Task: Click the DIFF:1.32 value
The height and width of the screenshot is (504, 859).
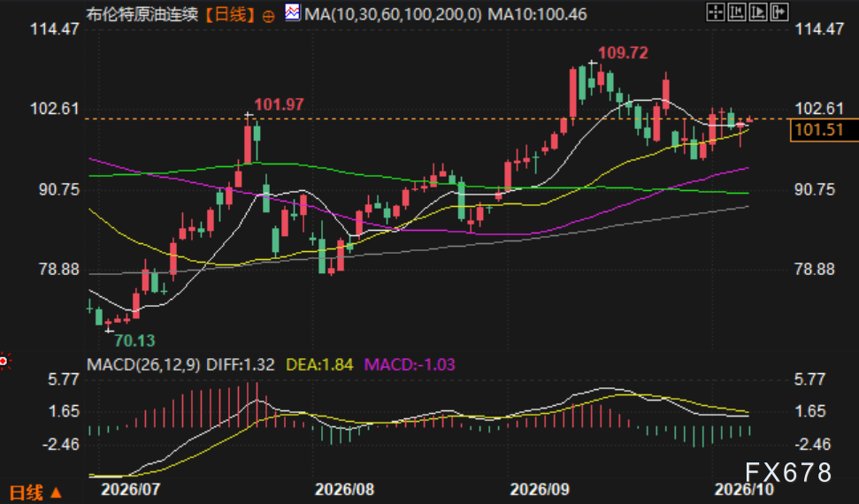Action: coord(240,365)
